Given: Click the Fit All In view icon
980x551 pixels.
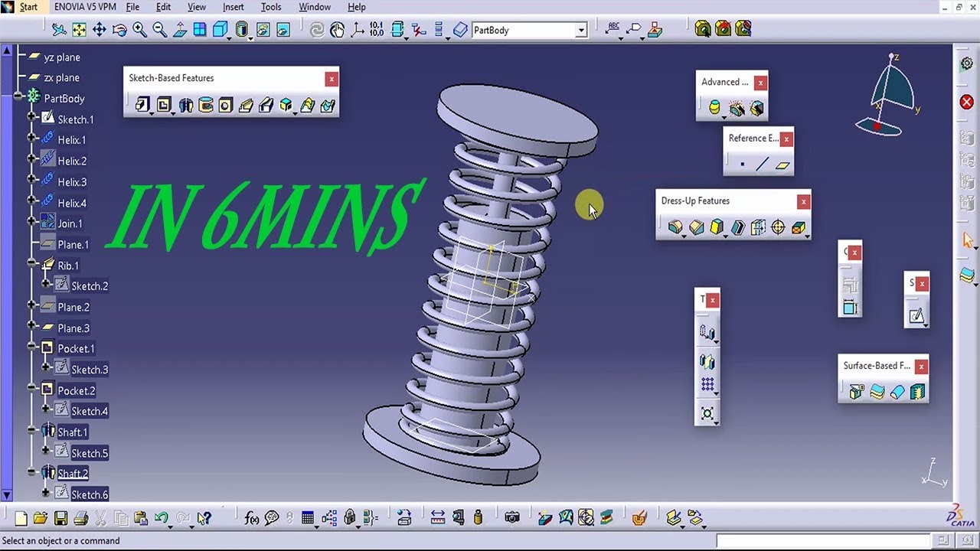Looking at the screenshot, I should tap(79, 30).
